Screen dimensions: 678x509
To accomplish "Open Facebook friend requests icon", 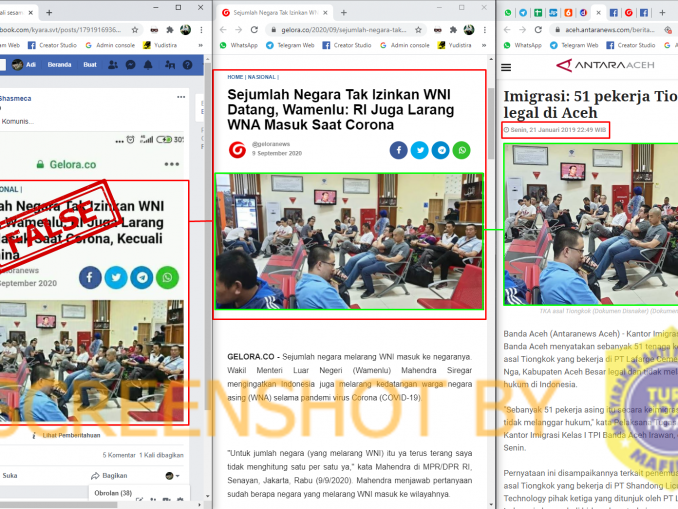I will pyautogui.click(x=113, y=65).
